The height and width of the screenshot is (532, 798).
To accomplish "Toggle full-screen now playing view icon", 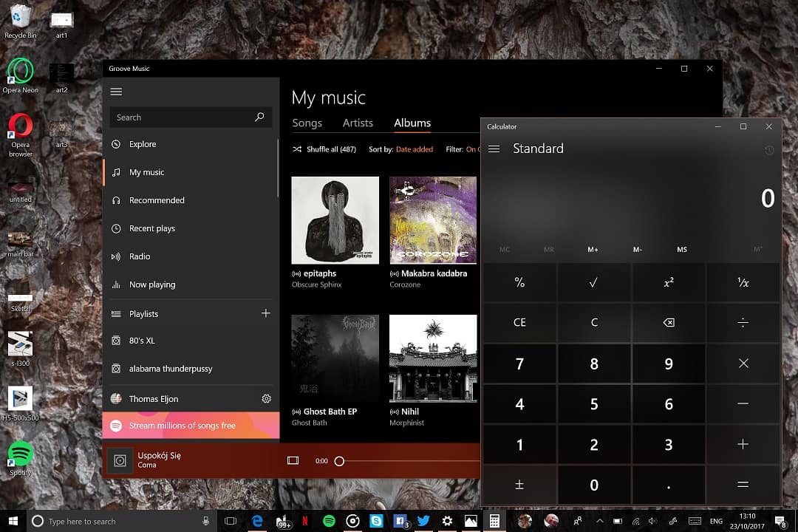I will click(x=293, y=460).
